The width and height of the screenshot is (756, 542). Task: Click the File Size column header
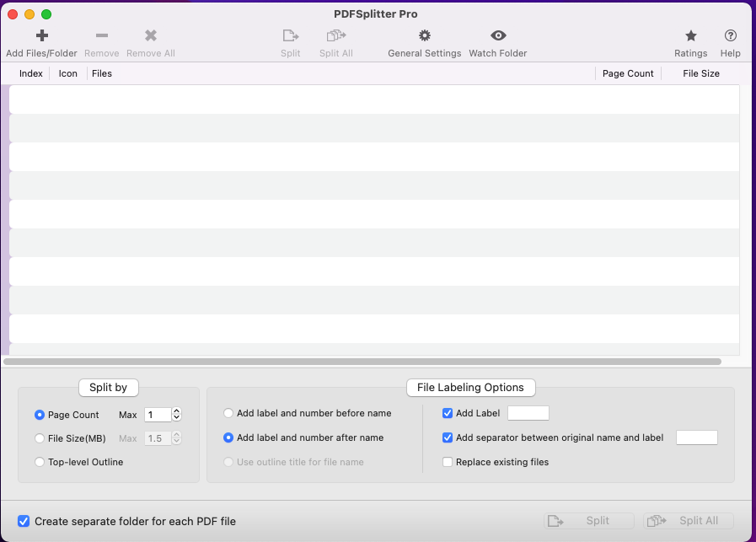[701, 74]
